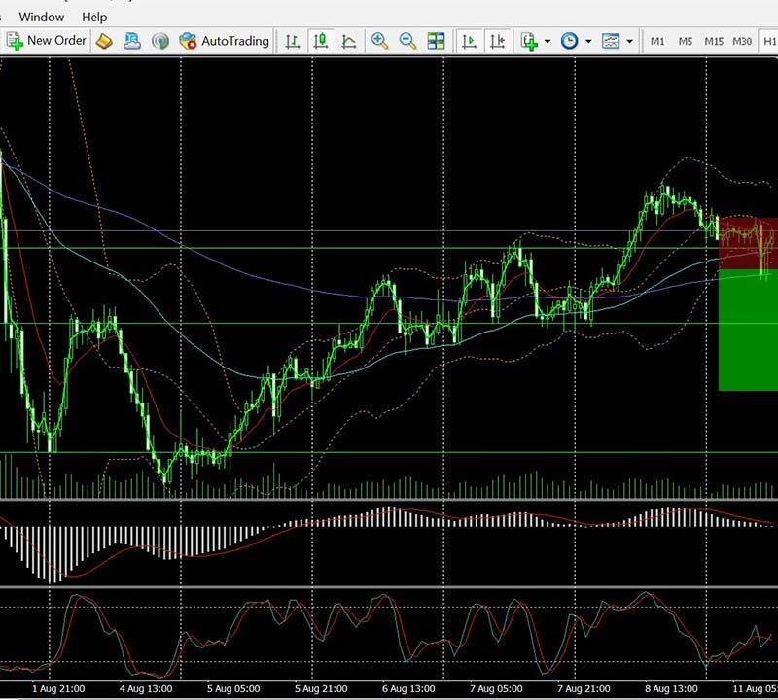Viewport: 778px width, 700px height.
Task: Zoom out of the chart
Action: click(x=407, y=41)
